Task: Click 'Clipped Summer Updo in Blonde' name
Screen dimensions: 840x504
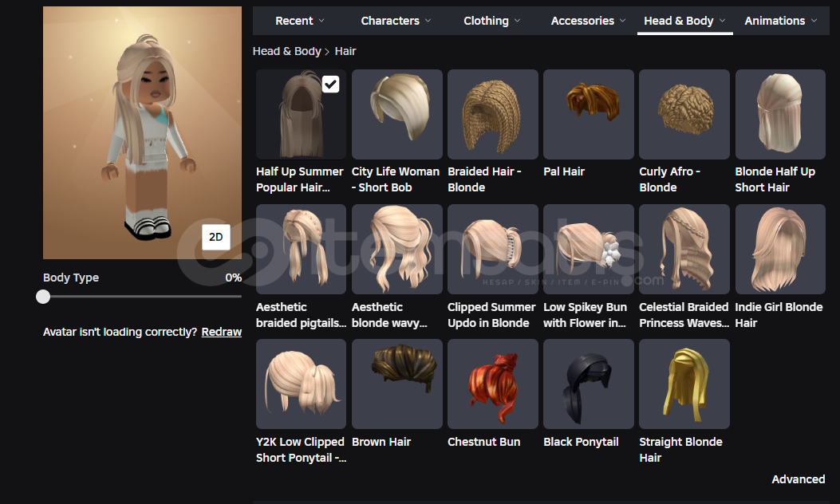Action: [x=491, y=315]
